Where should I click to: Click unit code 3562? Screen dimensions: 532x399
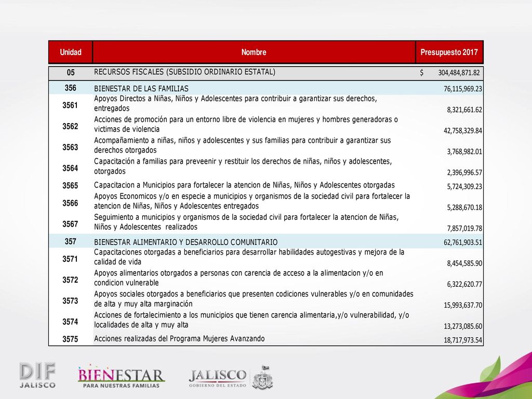coord(70,126)
